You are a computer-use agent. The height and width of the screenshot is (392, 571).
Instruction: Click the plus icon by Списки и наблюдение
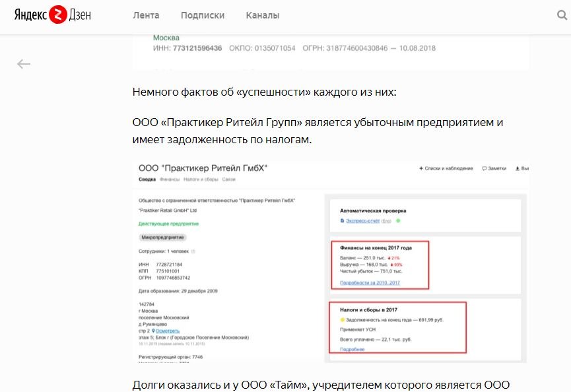coord(421,168)
